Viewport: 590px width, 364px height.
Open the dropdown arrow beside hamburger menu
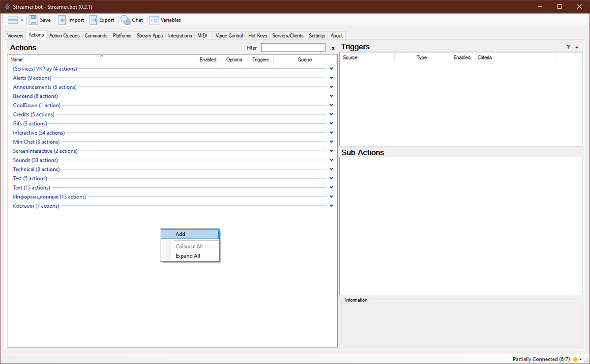coord(22,20)
